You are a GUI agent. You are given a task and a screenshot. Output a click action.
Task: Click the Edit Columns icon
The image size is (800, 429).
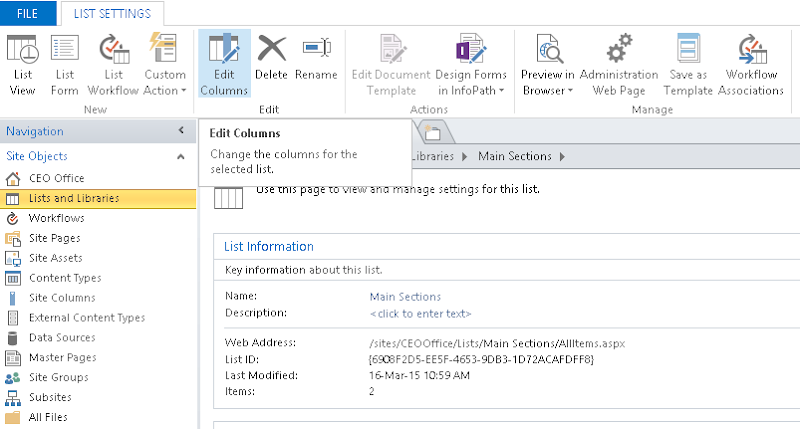(x=223, y=49)
